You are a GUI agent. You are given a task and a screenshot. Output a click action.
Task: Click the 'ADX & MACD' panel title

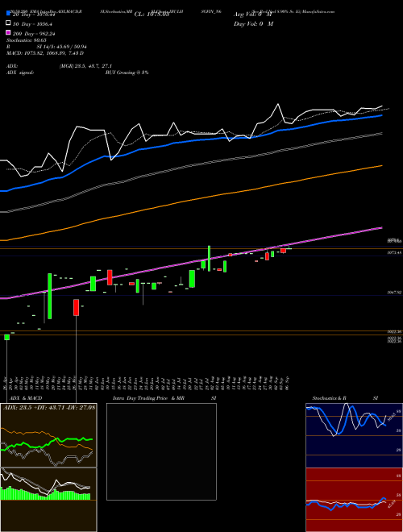26,398
